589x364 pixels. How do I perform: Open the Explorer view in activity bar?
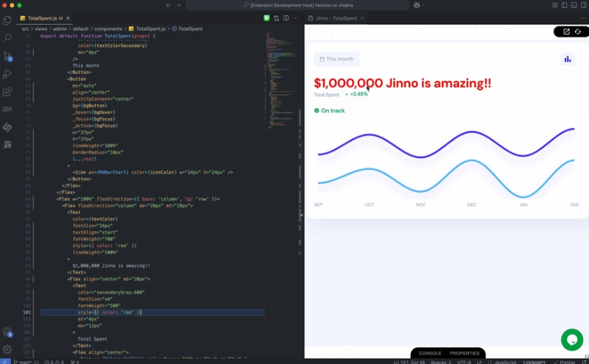(x=7, y=21)
